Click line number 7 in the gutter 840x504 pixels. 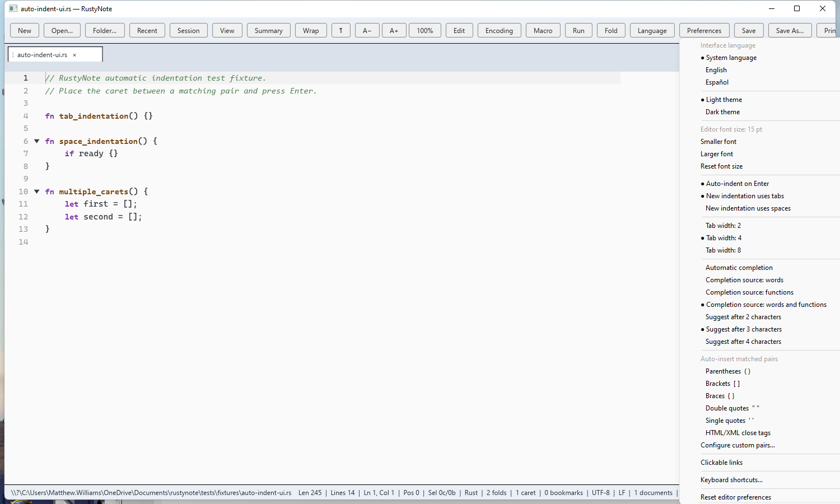26,153
